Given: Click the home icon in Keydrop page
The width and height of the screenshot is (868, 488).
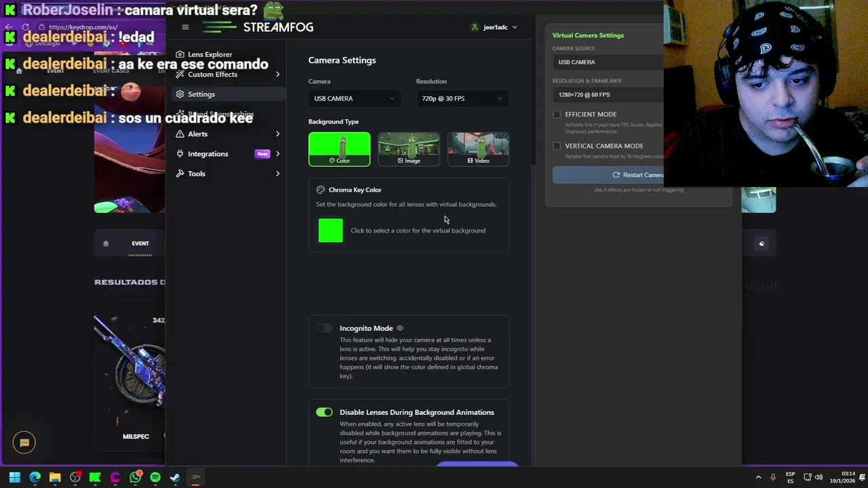Looking at the screenshot, I should pos(106,243).
